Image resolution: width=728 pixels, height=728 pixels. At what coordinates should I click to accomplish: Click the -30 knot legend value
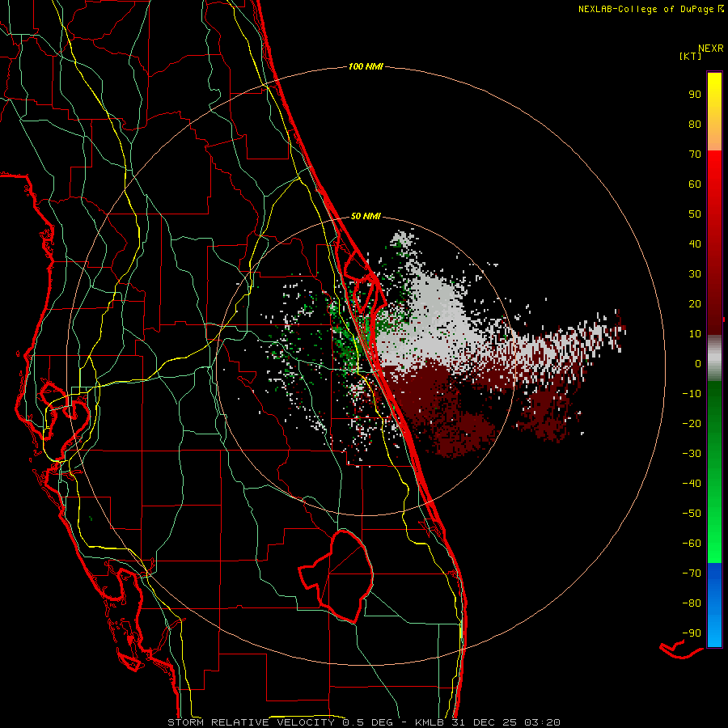pyautogui.click(x=692, y=454)
